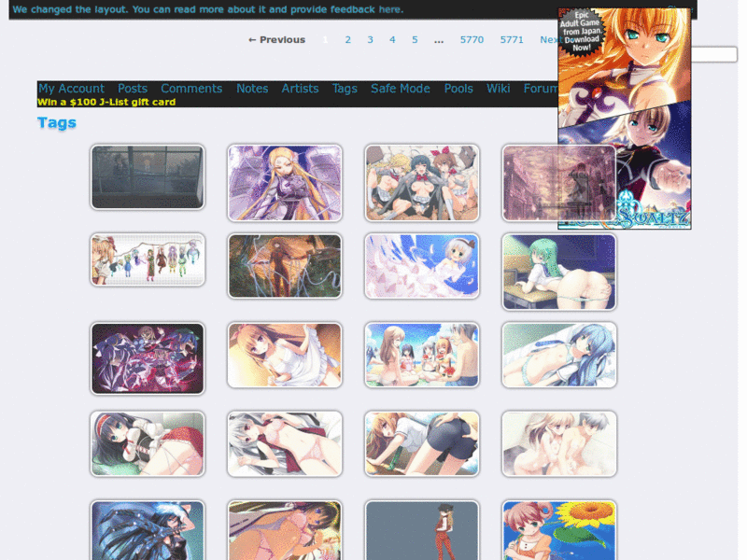Toggle Safe Mode in navigation bar
The image size is (747, 560).
(401, 89)
